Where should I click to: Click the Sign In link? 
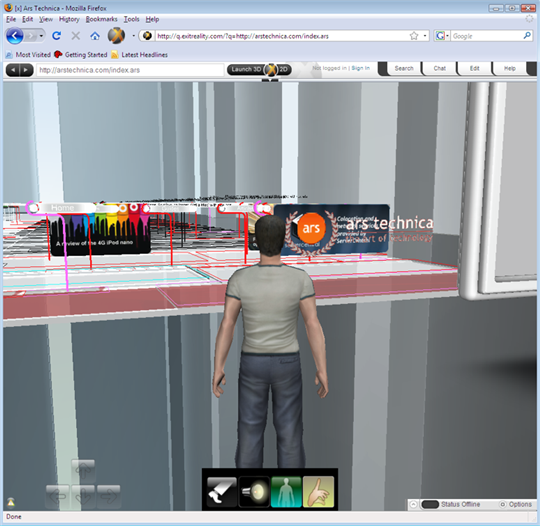pos(361,68)
